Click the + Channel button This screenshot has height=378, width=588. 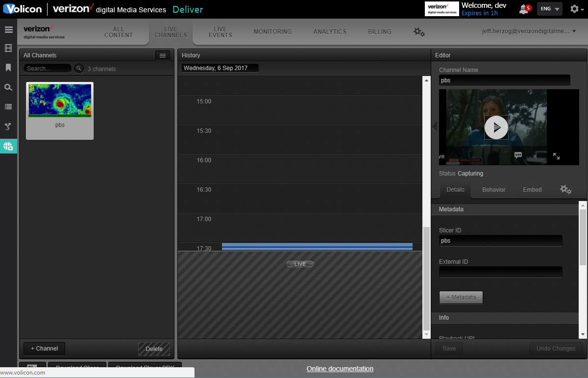coord(44,349)
